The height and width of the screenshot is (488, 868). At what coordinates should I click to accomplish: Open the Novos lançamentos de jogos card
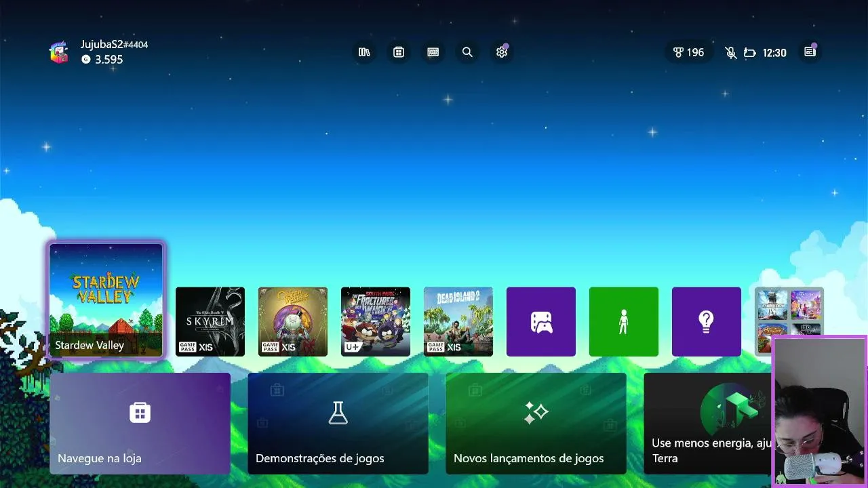[x=536, y=424]
